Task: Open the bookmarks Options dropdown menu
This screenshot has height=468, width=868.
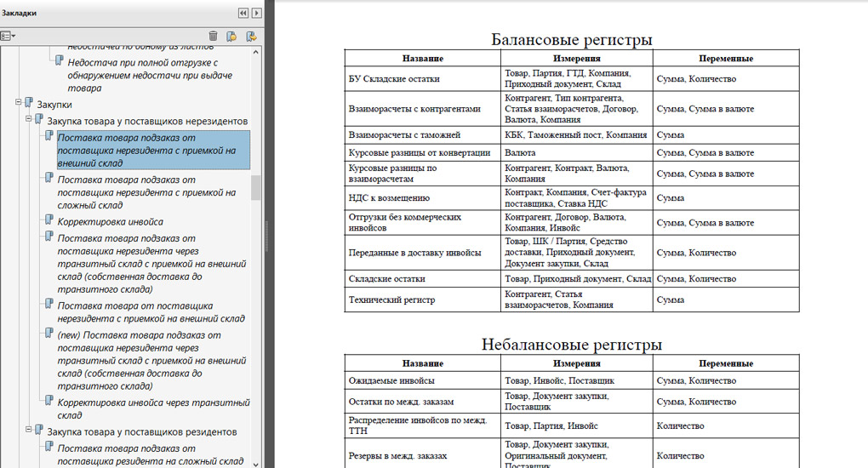Action: coord(8,36)
